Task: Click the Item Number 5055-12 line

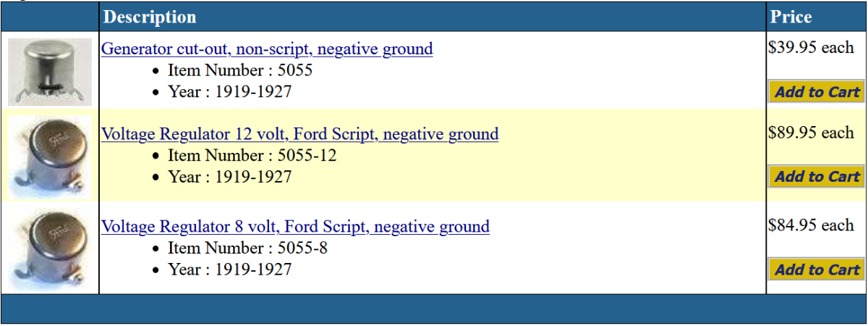Action: pos(252,156)
